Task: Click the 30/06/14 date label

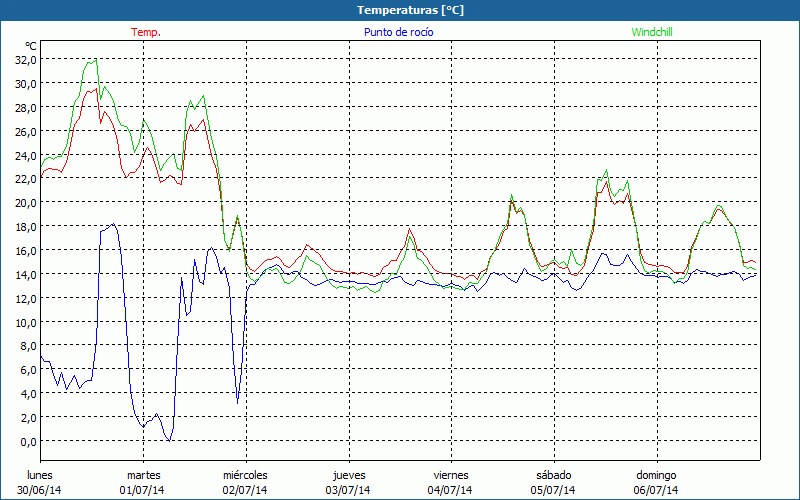Action: 40,490
